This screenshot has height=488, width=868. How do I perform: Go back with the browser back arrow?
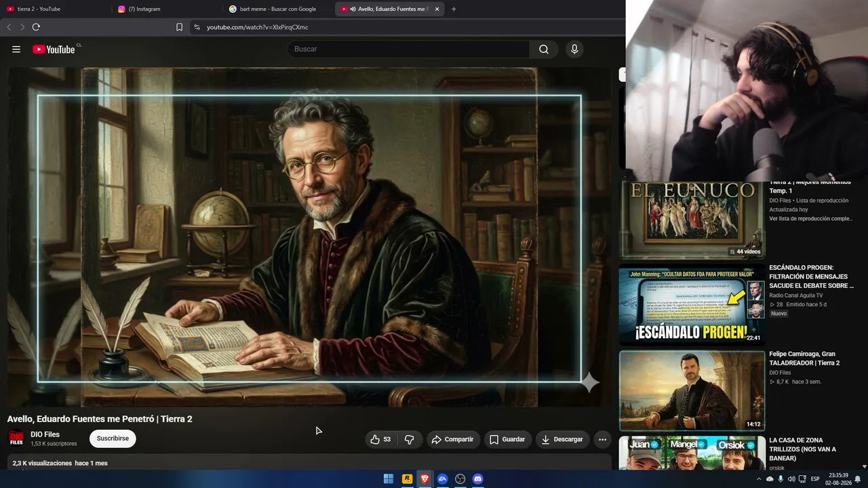[x=9, y=27]
